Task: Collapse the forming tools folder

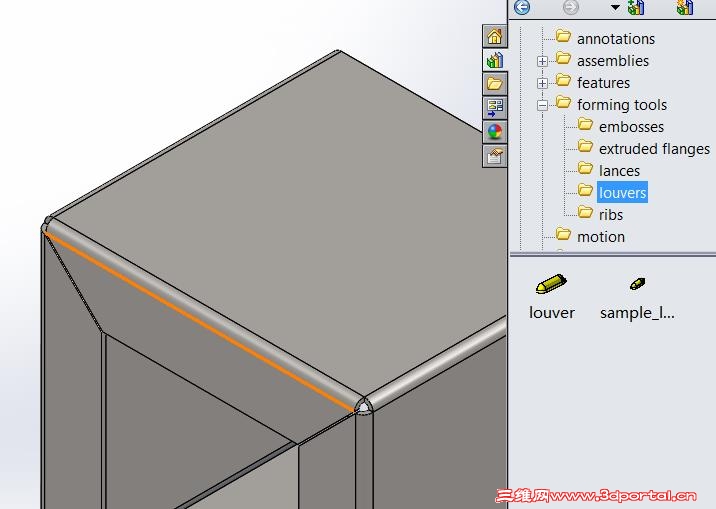Action: point(542,105)
